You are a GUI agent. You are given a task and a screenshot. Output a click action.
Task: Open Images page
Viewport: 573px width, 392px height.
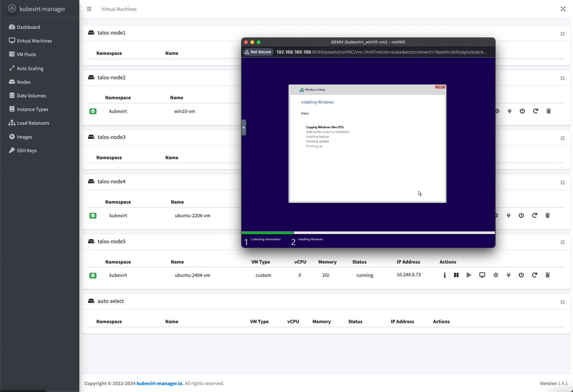coord(21,137)
